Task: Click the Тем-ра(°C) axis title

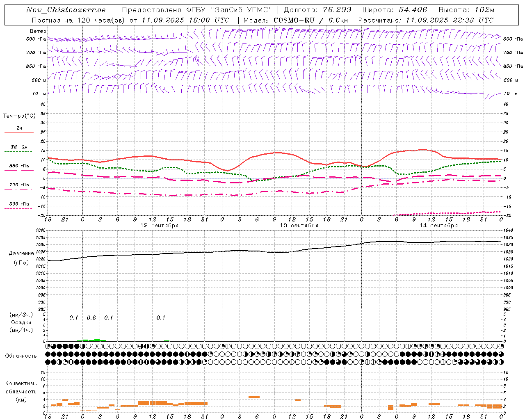Action: coord(19,116)
